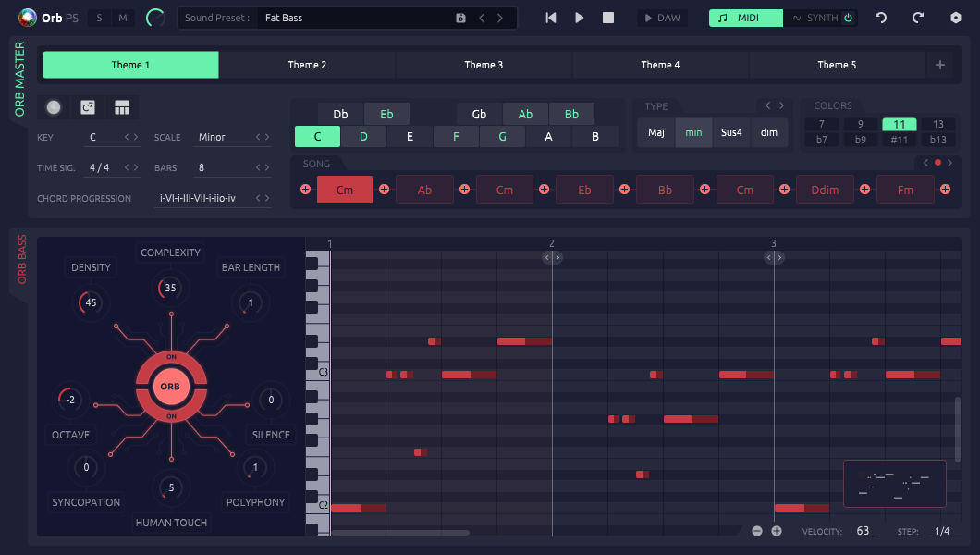
Task: Redo the last action
Action: pos(917,18)
